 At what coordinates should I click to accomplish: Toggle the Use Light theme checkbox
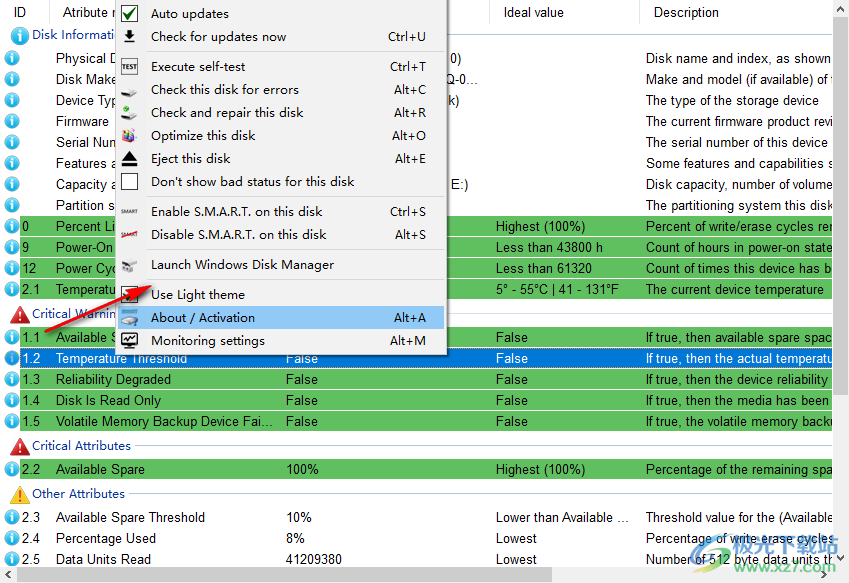(x=129, y=295)
